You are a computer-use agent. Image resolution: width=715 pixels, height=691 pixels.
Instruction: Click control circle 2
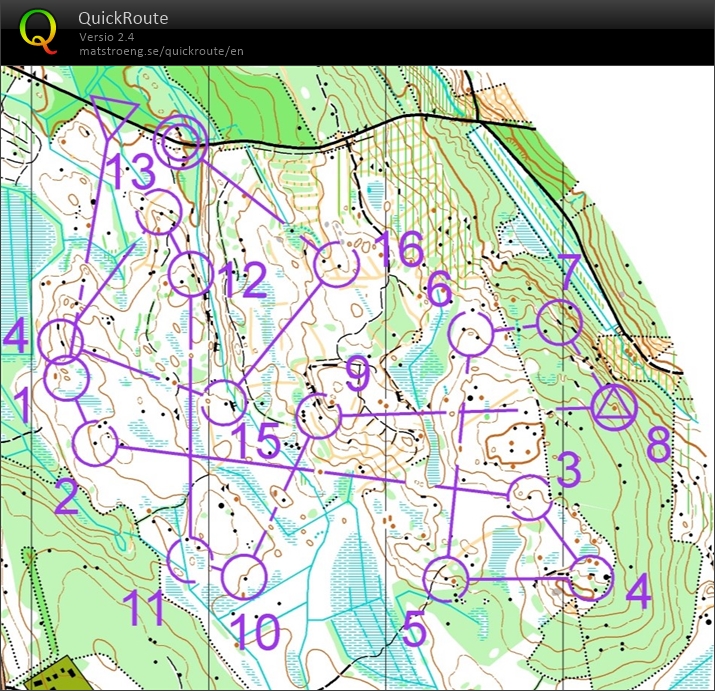(x=97, y=443)
